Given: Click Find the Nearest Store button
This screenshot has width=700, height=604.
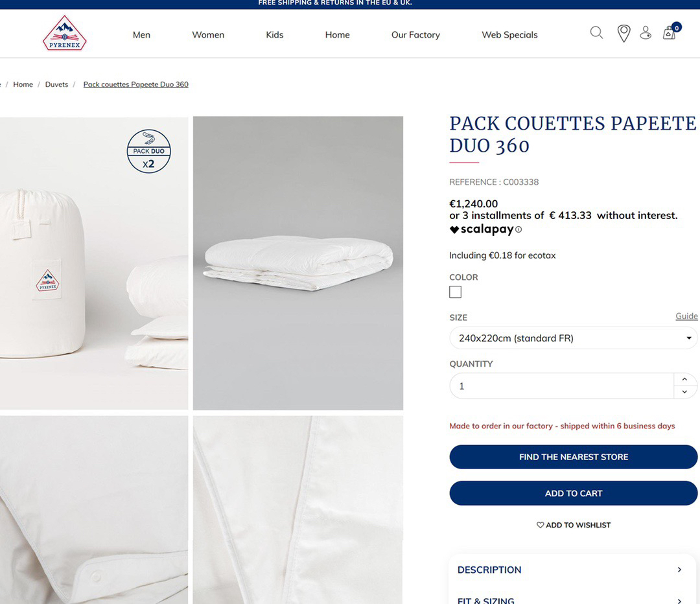Looking at the screenshot, I should [573, 457].
